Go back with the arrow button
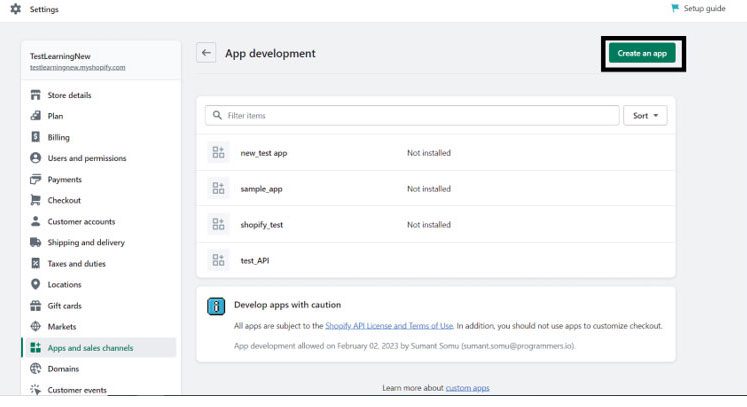Viewport: 747px width, 407px height. (206, 53)
